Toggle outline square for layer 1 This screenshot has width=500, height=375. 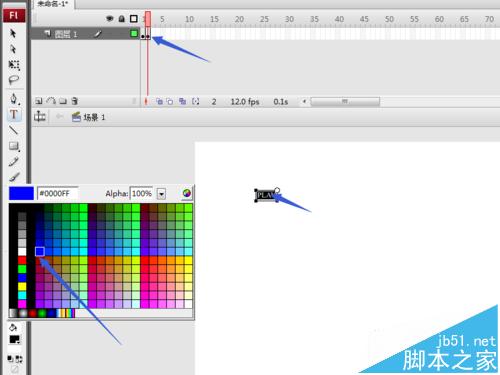pyautogui.click(x=134, y=33)
